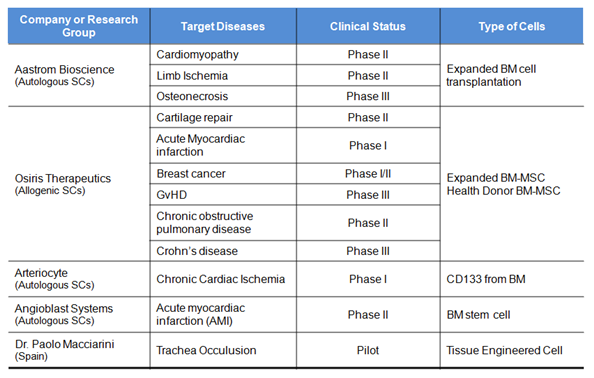Click the Pilot clinical status cell

click(x=368, y=350)
